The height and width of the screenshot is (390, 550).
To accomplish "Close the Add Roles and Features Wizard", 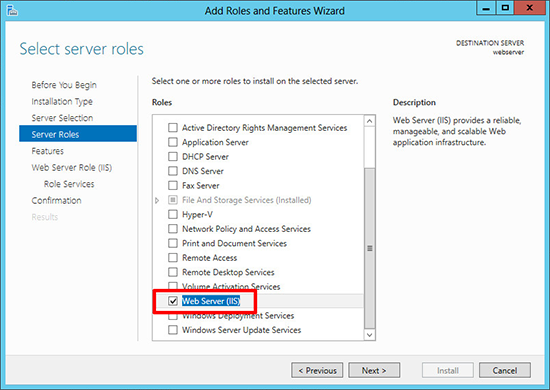I will click(x=530, y=8).
